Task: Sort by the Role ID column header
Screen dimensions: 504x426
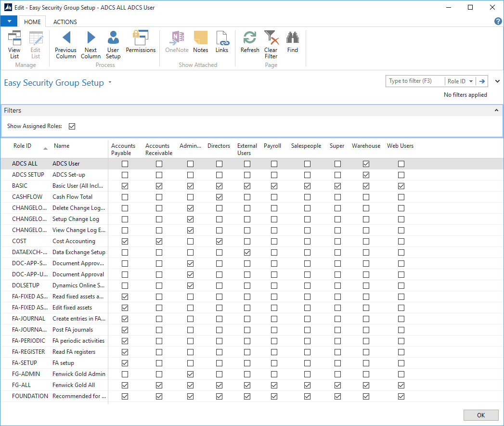Action: point(23,146)
